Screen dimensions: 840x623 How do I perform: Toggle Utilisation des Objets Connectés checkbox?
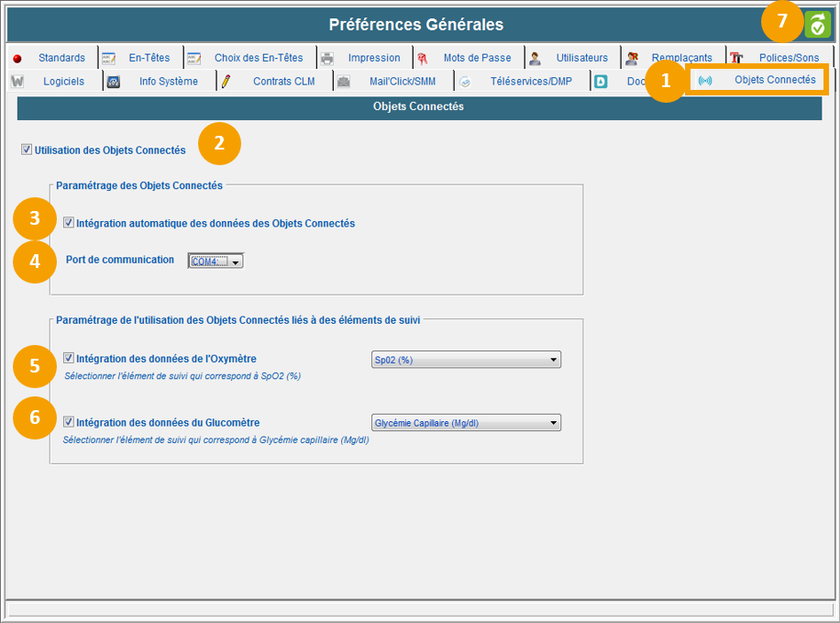[27, 150]
